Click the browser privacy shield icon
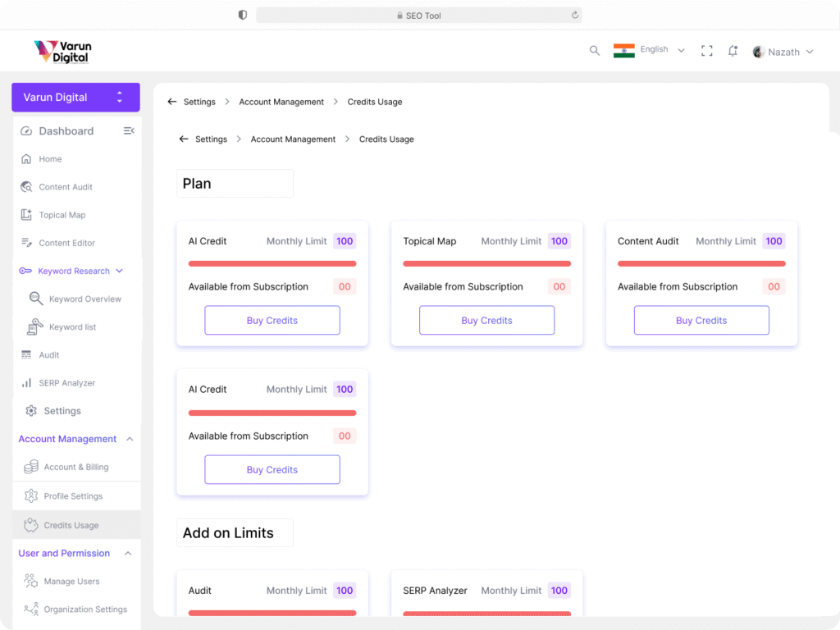 (243, 15)
